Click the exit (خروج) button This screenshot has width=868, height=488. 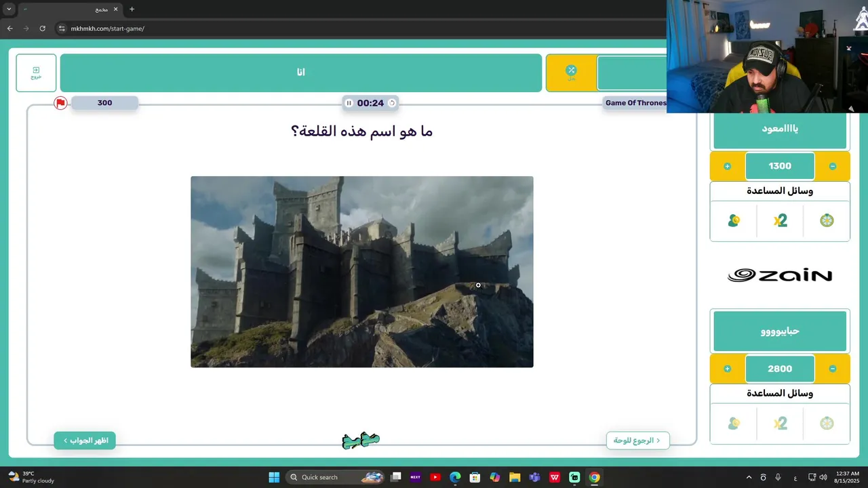(36, 73)
